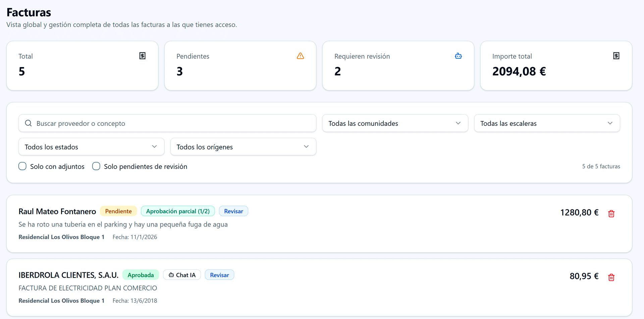The width and height of the screenshot is (644, 319).
Task: Click Revisar on IBERDROLA invoice
Action: click(219, 275)
